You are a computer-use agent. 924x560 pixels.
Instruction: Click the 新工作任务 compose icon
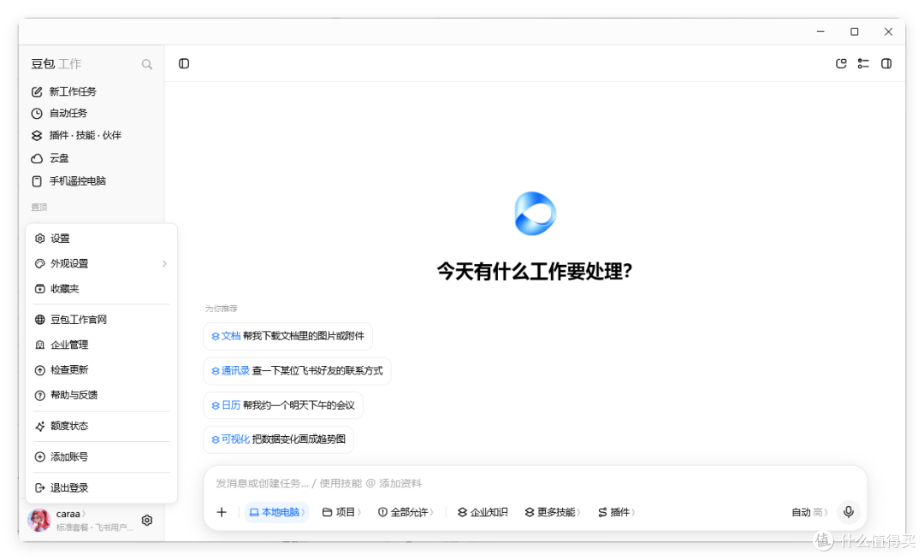(x=37, y=91)
